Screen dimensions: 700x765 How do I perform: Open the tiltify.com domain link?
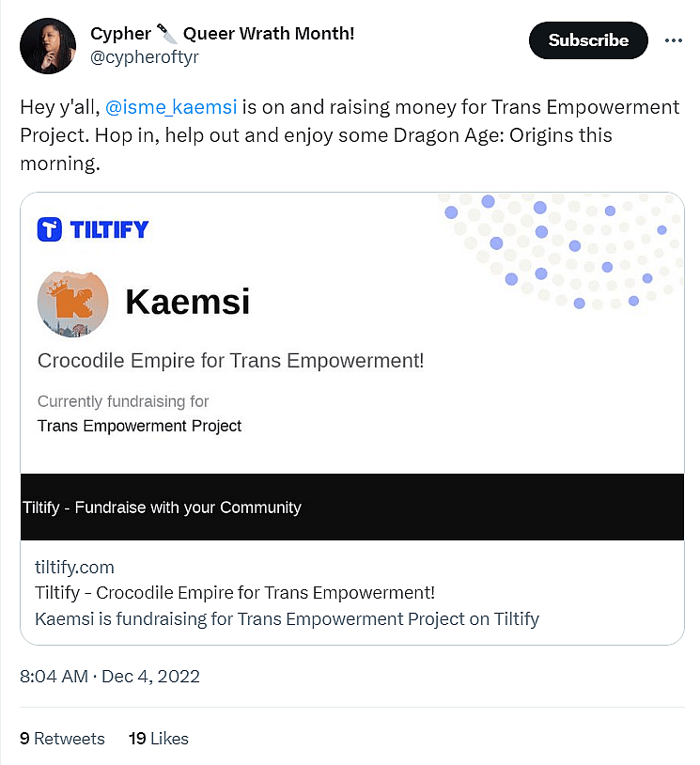tap(74, 567)
